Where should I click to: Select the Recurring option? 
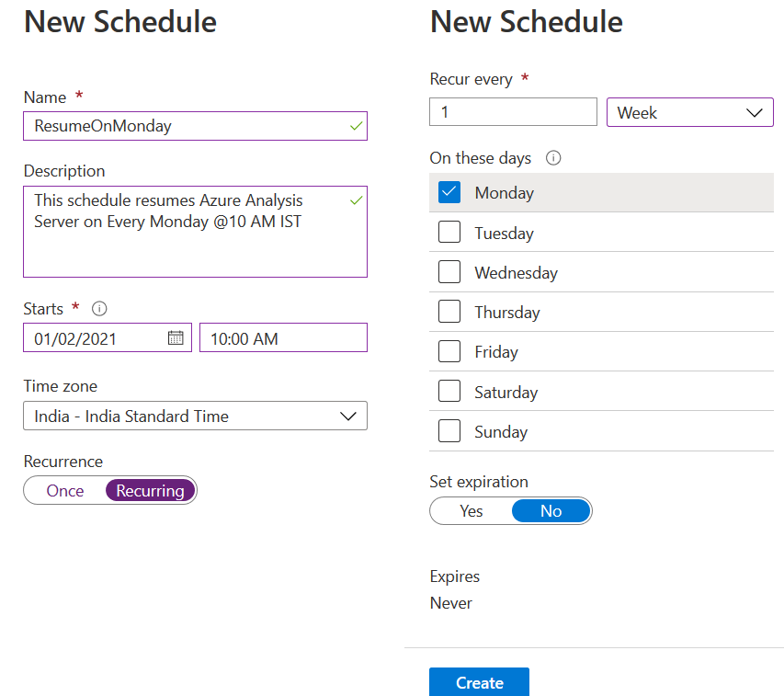150,491
